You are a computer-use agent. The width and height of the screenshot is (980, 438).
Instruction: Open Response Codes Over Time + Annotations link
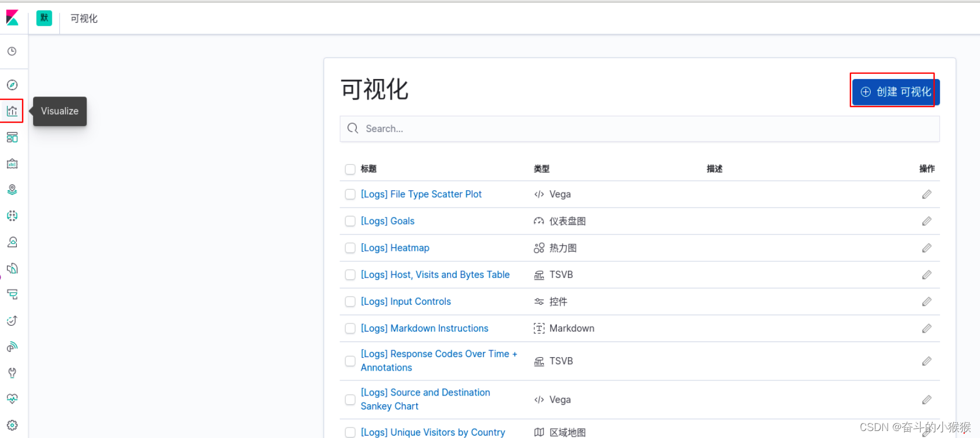pyautogui.click(x=439, y=361)
